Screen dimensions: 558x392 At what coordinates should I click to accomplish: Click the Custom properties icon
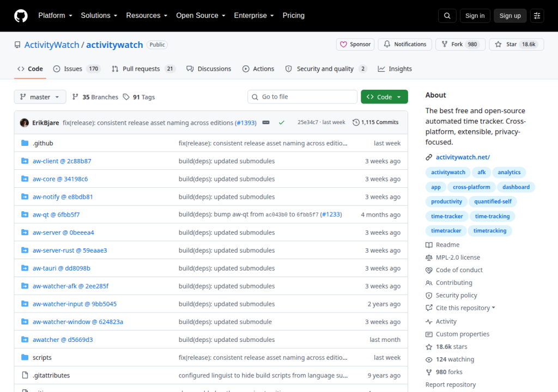(x=429, y=334)
